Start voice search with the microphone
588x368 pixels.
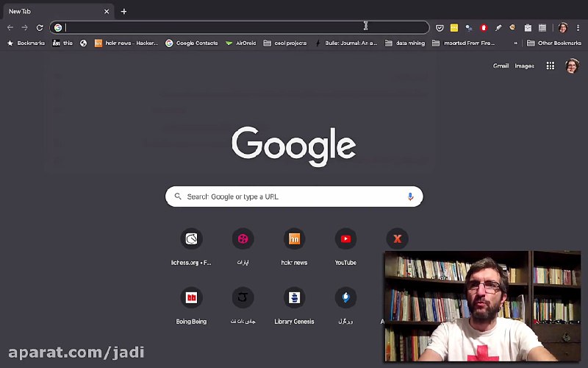click(410, 197)
